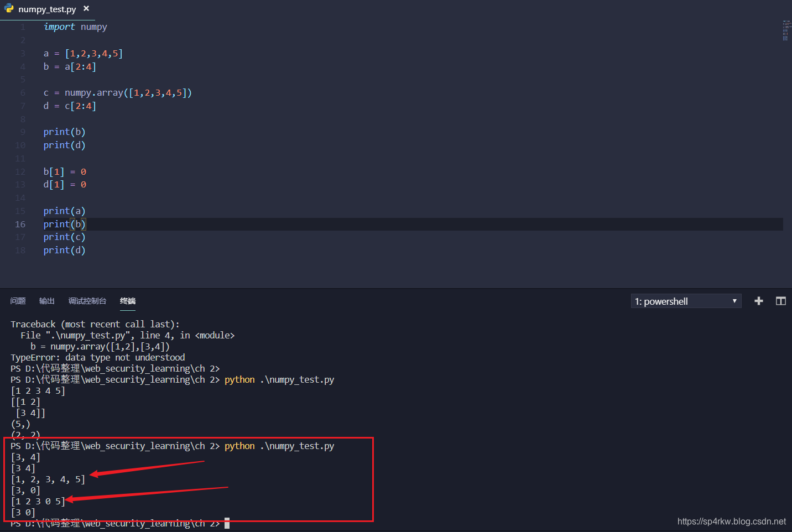This screenshot has width=792, height=532.
Task: Click the terminal output '[1, 2, 3, 4, 5]'
Action: point(48,479)
